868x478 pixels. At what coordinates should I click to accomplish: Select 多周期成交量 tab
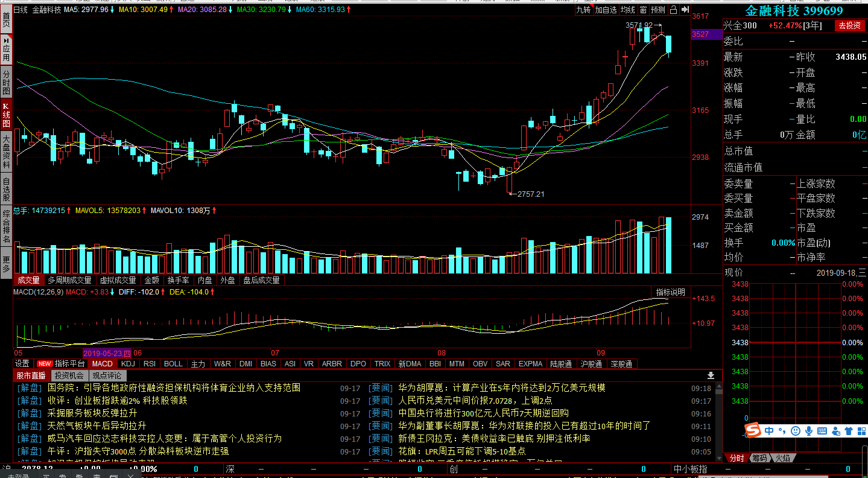coord(69,280)
